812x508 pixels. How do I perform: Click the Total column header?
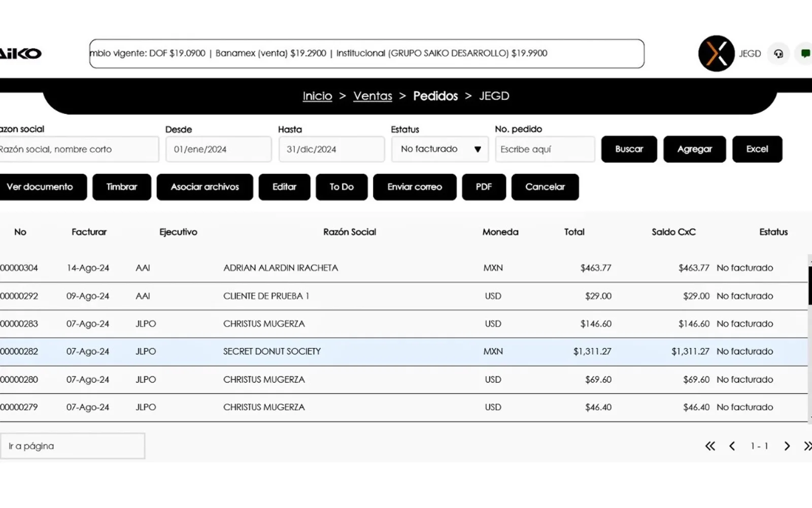(x=574, y=232)
